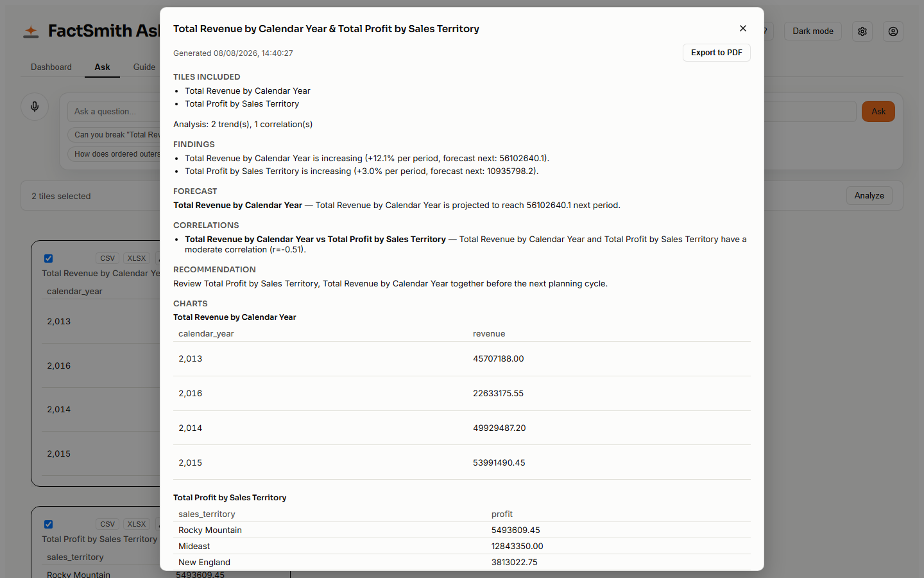The width and height of the screenshot is (924, 578).
Task: Click the Generated 08/08/2026 timestamp
Action: 233,53
